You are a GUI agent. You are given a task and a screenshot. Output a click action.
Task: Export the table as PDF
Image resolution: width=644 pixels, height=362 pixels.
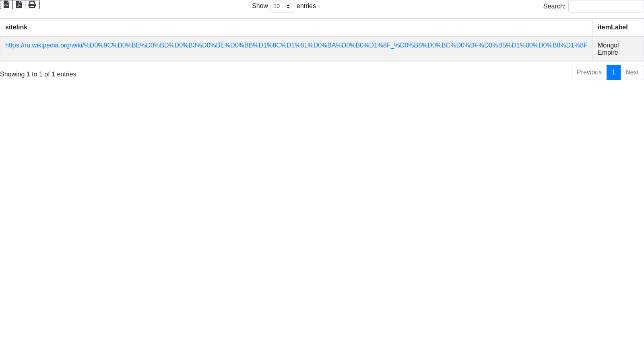coord(19,4)
